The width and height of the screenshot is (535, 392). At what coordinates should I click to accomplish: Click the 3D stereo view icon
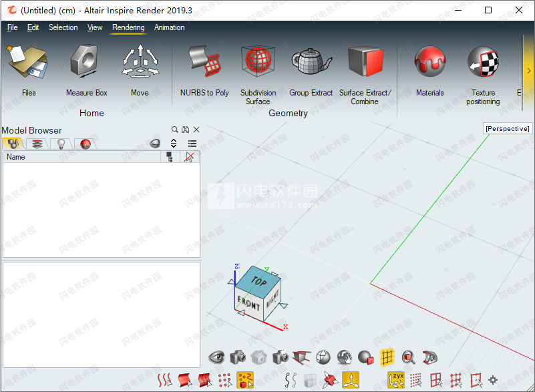click(x=430, y=357)
